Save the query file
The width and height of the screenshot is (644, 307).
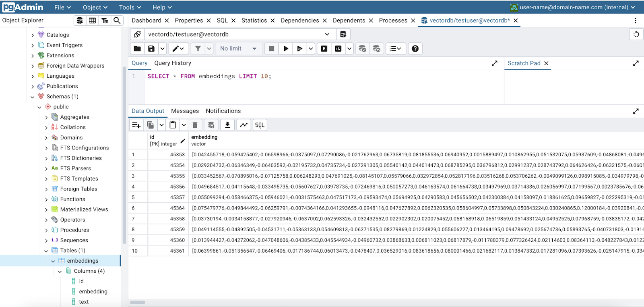tap(151, 49)
